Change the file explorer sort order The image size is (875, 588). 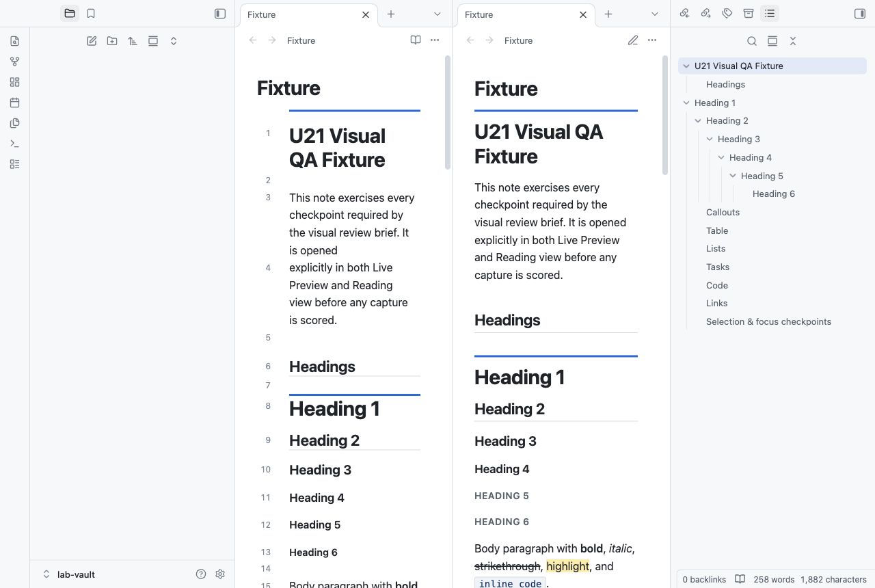coord(133,41)
